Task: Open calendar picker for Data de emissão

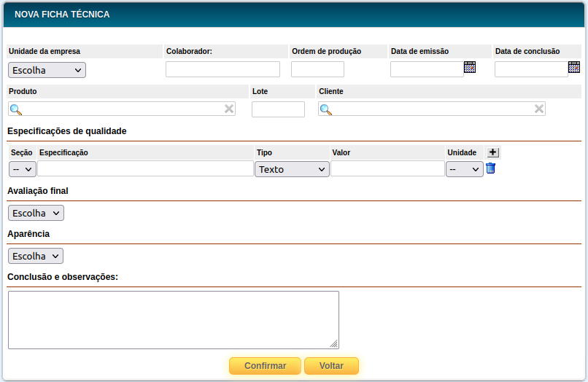Action: pyautogui.click(x=470, y=68)
